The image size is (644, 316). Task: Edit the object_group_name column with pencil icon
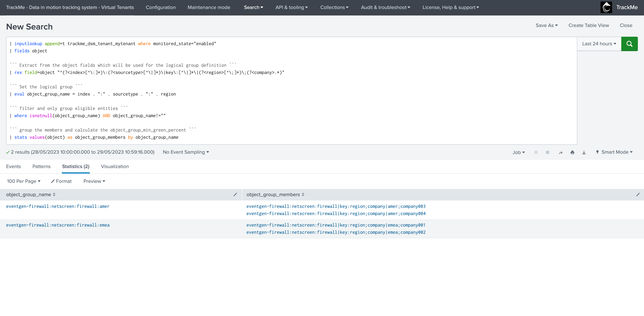[235, 195]
